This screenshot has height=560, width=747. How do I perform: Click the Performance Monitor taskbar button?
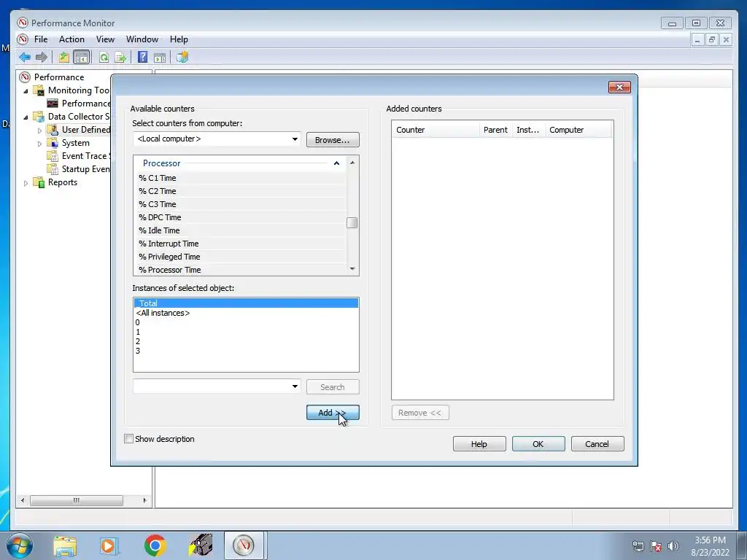click(244, 545)
